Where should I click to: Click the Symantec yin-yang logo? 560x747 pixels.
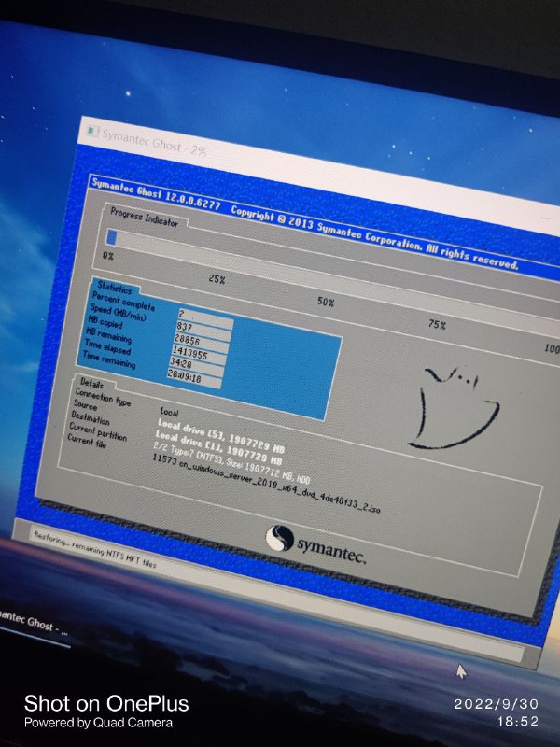281,539
